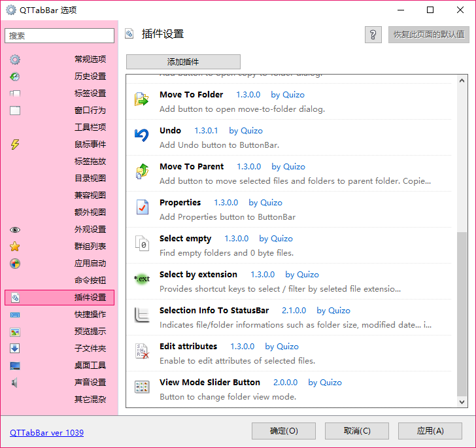
Task: Cancel with the 取消(C) button
Action: [357, 431]
